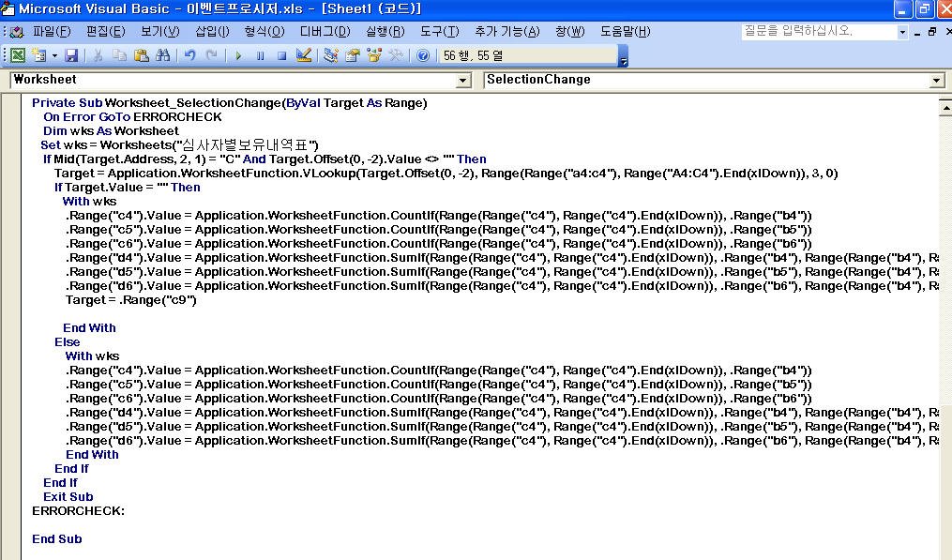Viewport: 952px width, 560px height.
Task: Click the Cut scissors icon
Action: coord(98,56)
